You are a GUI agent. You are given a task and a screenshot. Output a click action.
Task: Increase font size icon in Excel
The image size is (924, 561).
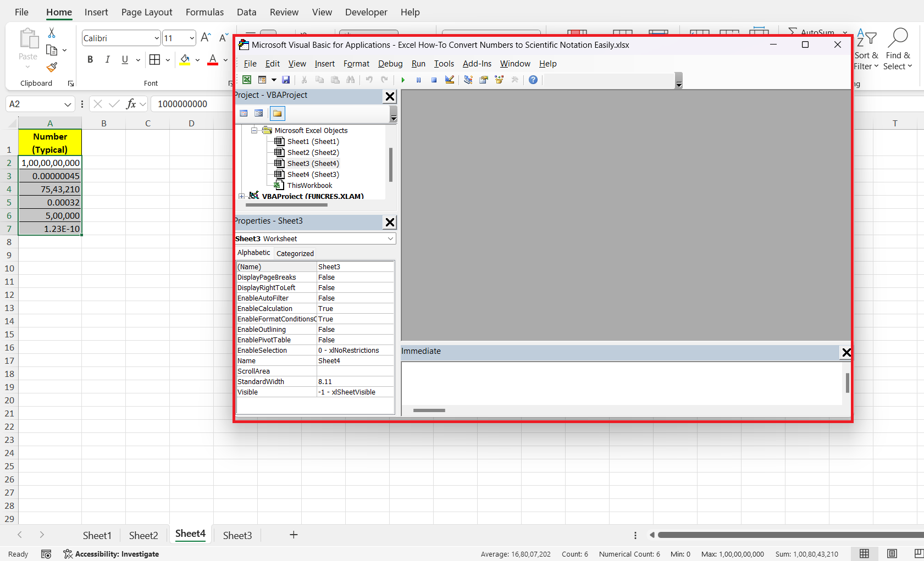click(x=206, y=37)
